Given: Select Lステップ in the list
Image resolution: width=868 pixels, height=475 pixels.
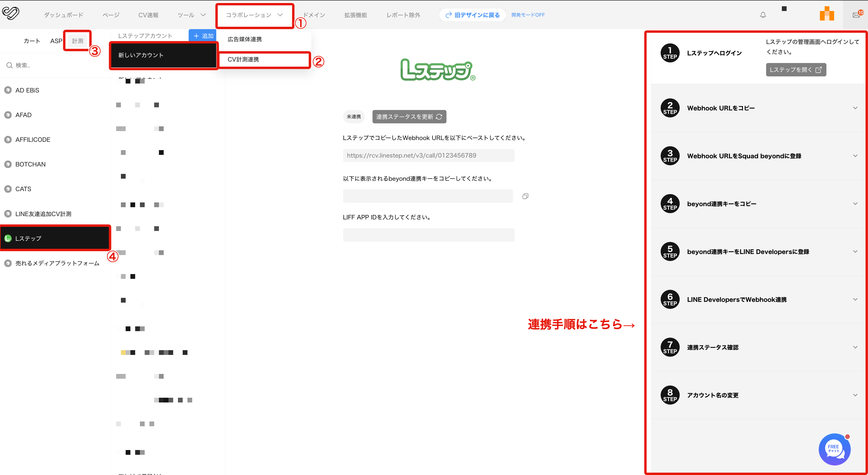Looking at the screenshot, I should coord(55,238).
